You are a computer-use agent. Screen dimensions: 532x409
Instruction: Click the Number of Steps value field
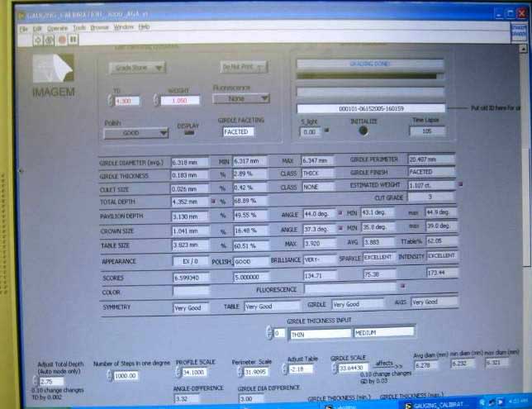(126, 376)
